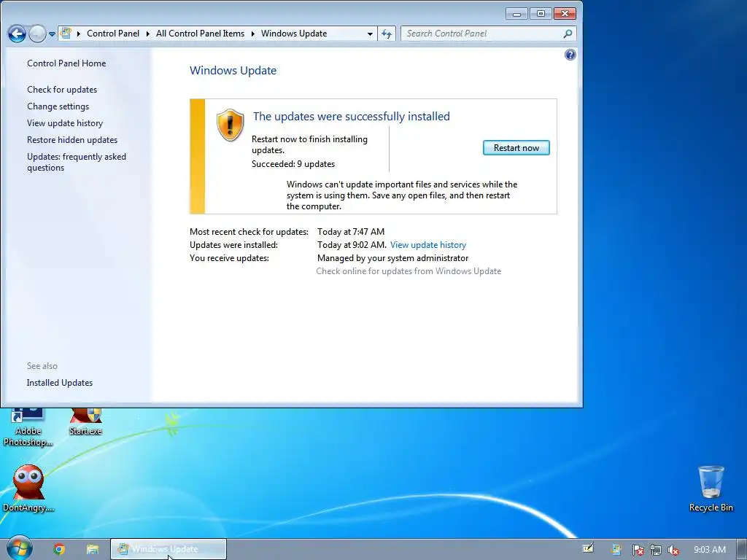Viewport: 747px width, 560px height.
Task: Click Check online for updates from Windows Update
Action: point(409,271)
